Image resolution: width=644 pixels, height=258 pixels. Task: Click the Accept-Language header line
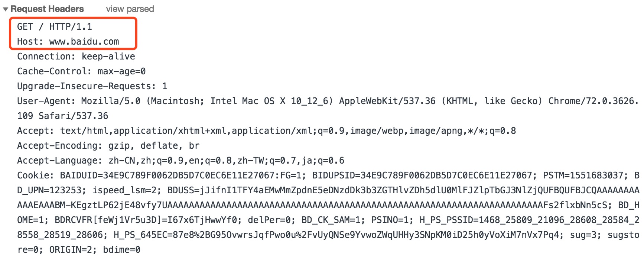tap(180, 161)
